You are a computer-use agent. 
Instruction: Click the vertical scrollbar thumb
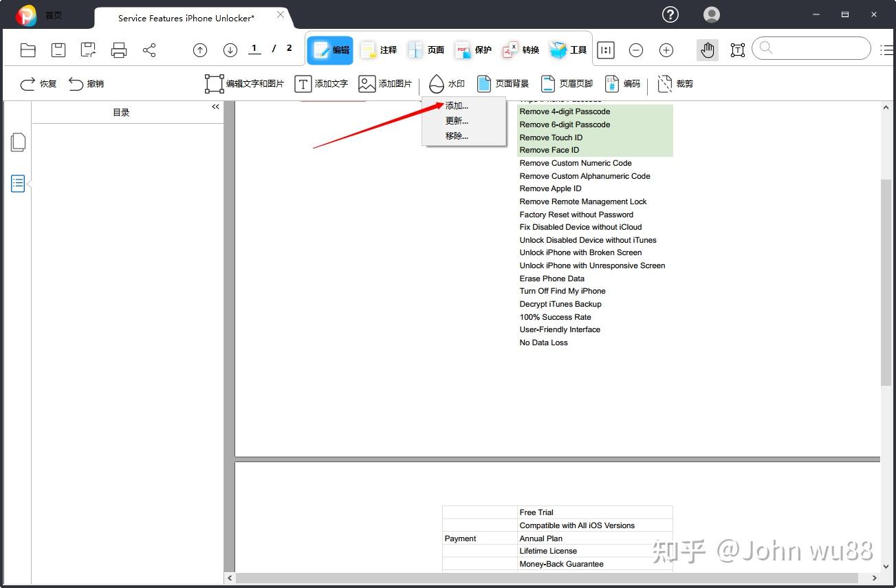(886, 282)
